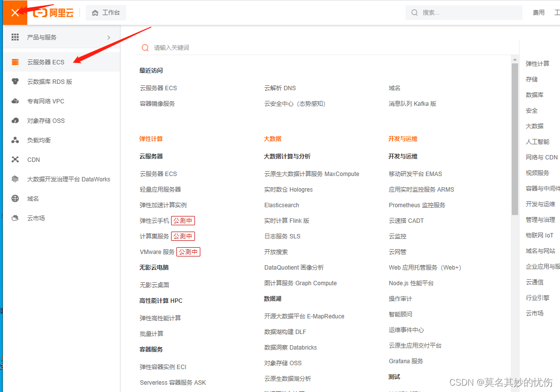Open recent 云安全中心（态势感知）link
Image resolution: width=560 pixels, height=392 pixels.
tap(295, 104)
